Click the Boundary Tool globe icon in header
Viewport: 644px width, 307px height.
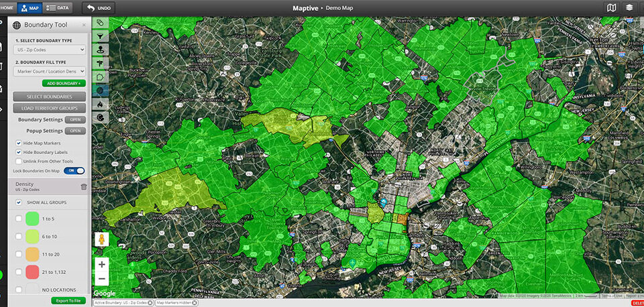coord(17,25)
